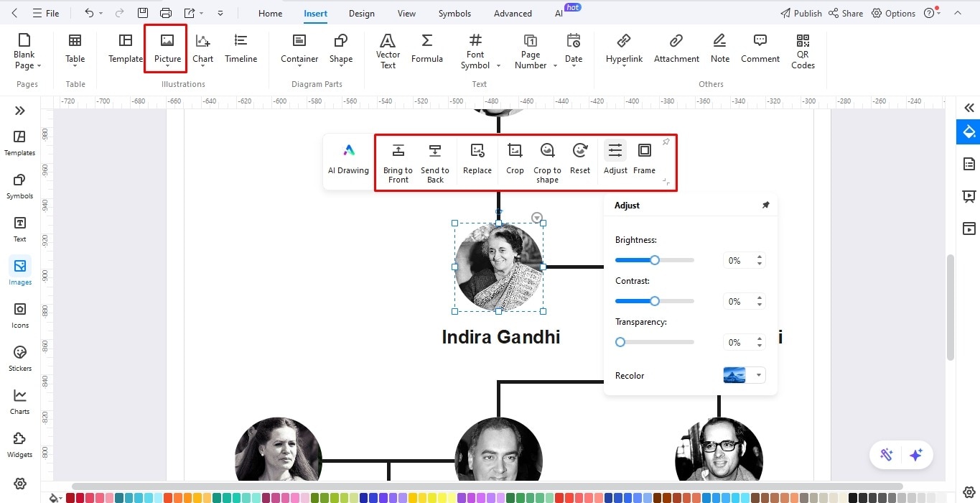The image size is (980, 503).
Task: Increase Contrast using the stepper arrows
Action: (x=758, y=297)
